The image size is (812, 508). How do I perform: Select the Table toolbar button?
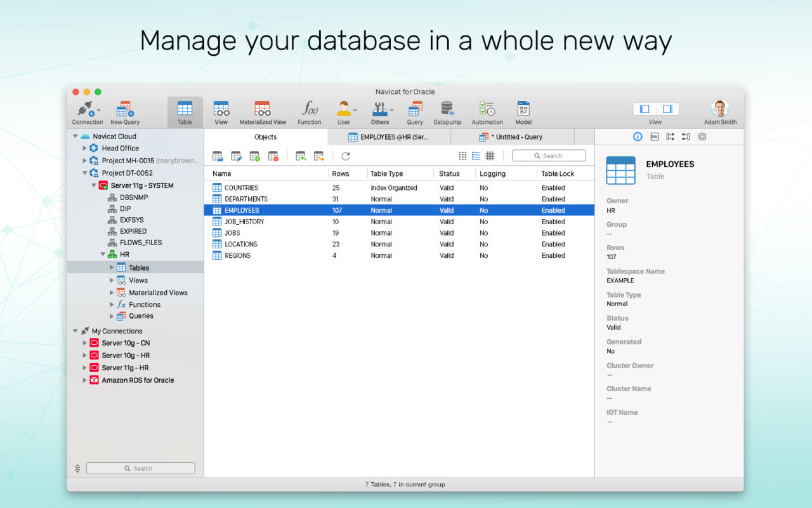tap(185, 113)
